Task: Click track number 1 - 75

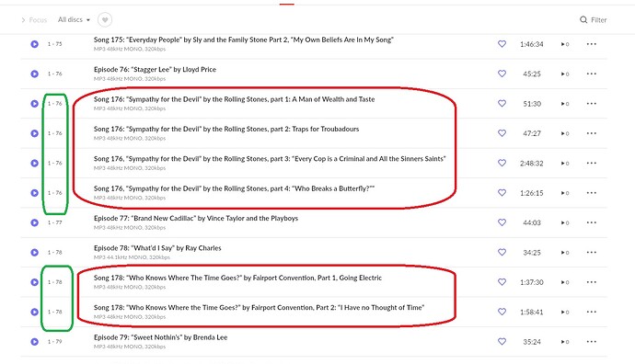Action: [x=54, y=44]
